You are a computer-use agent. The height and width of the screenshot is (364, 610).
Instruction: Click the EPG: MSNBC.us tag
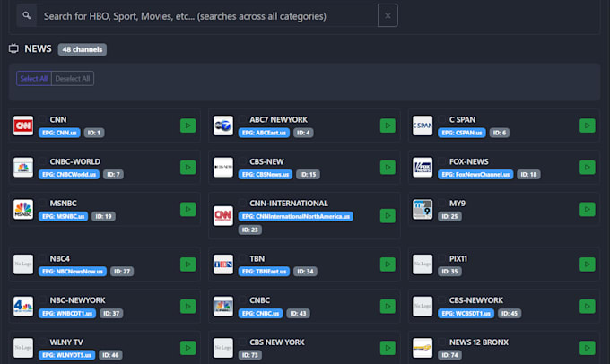[63, 216]
